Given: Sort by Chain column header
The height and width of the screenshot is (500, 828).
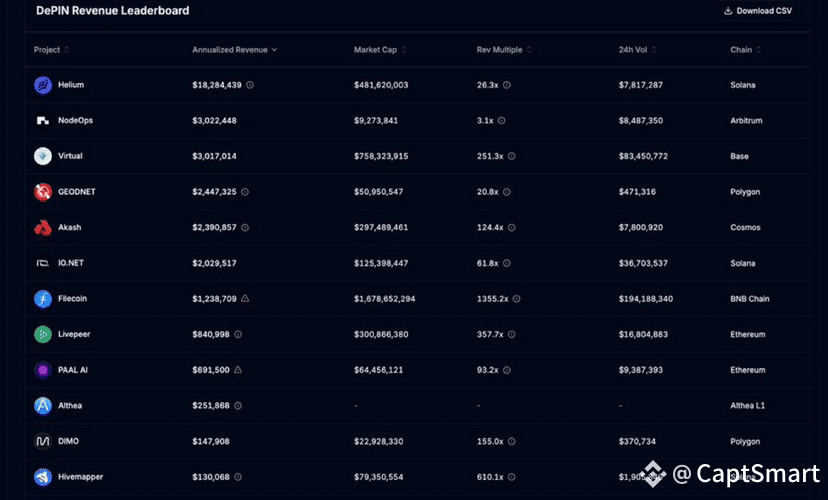Looking at the screenshot, I should (x=745, y=50).
